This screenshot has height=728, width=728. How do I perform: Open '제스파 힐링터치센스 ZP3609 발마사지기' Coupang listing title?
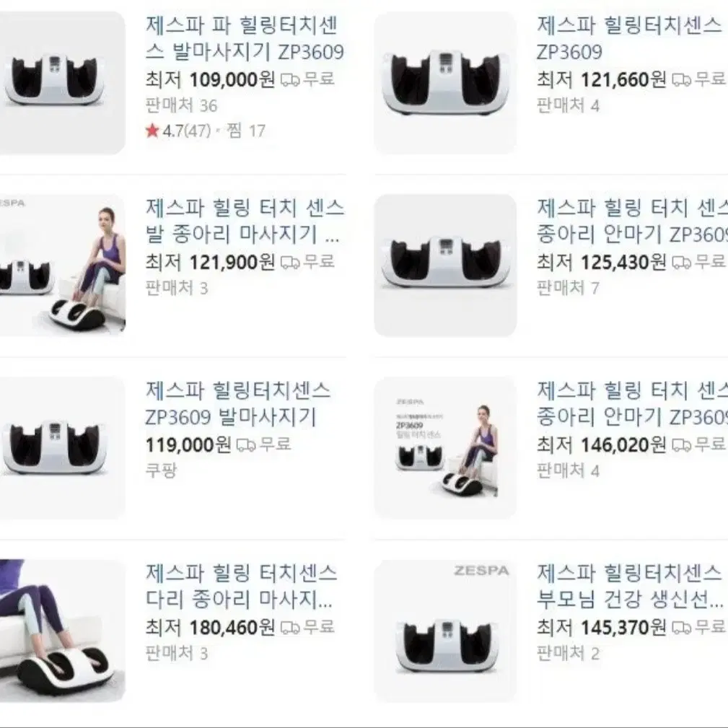pyautogui.click(x=237, y=404)
